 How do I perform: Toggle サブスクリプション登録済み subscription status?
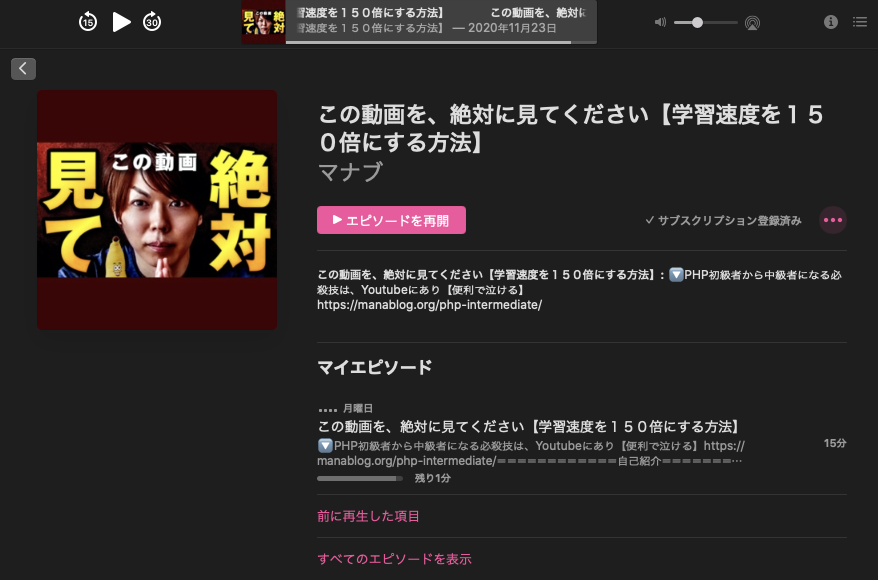click(x=723, y=221)
